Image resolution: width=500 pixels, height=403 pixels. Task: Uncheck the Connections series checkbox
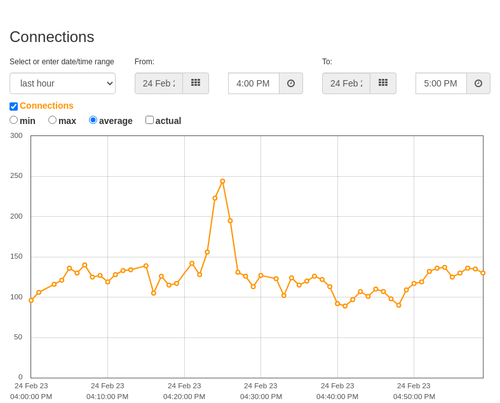point(14,106)
